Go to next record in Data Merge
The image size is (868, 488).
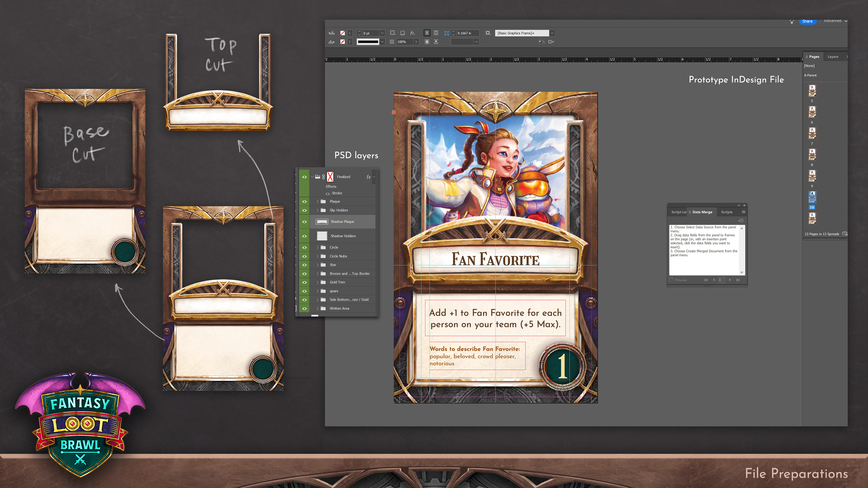[730, 280]
